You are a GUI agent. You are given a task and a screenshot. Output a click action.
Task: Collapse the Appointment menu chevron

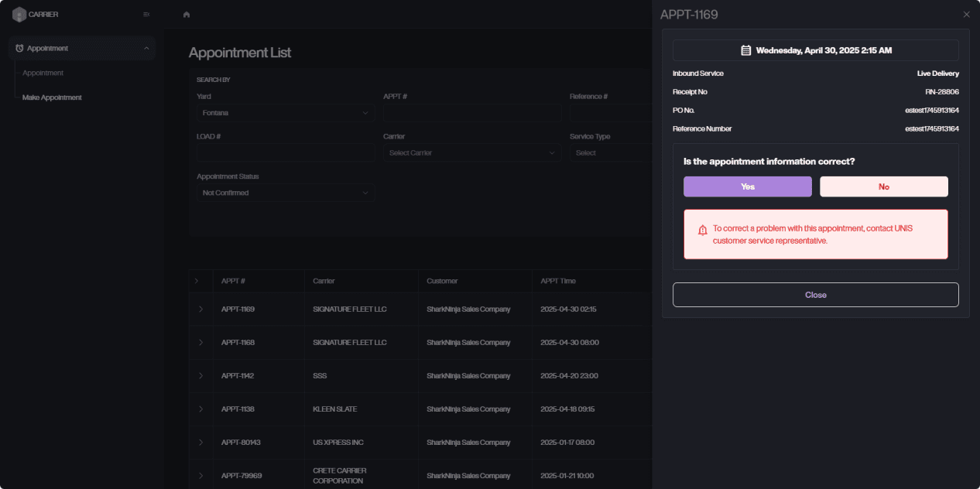tap(146, 48)
